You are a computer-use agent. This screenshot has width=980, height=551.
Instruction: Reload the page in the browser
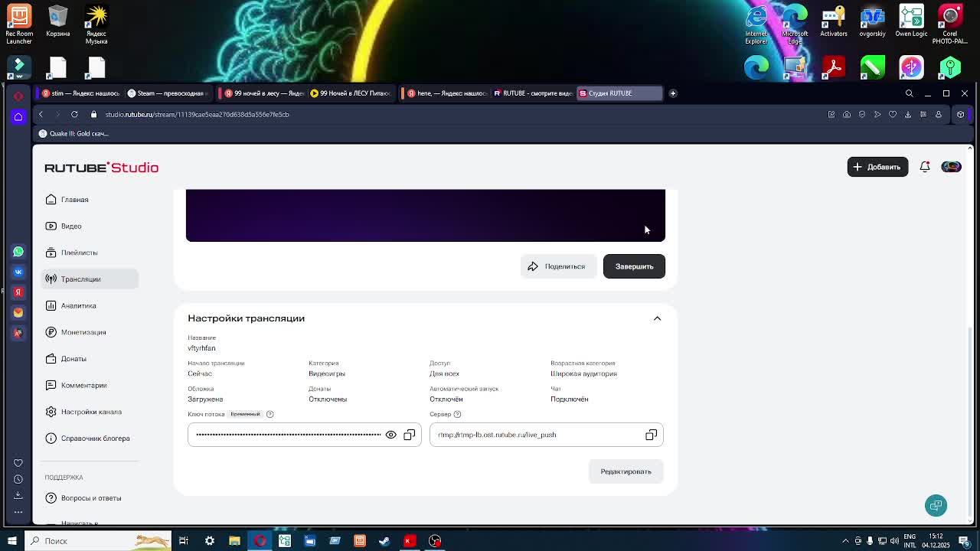point(74,114)
